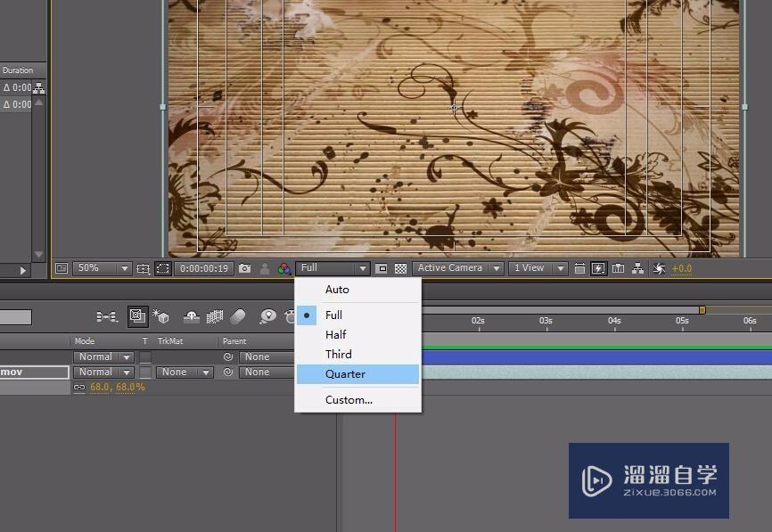This screenshot has width=772, height=532.
Task: Click the constrain proportions link icon beside the scale
Action: pos(79,388)
